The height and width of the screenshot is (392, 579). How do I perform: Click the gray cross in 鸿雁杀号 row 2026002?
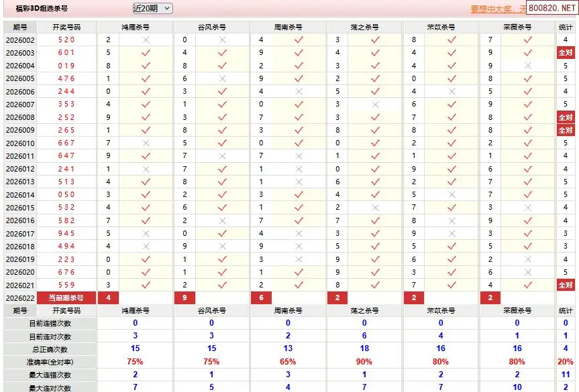tap(146, 40)
